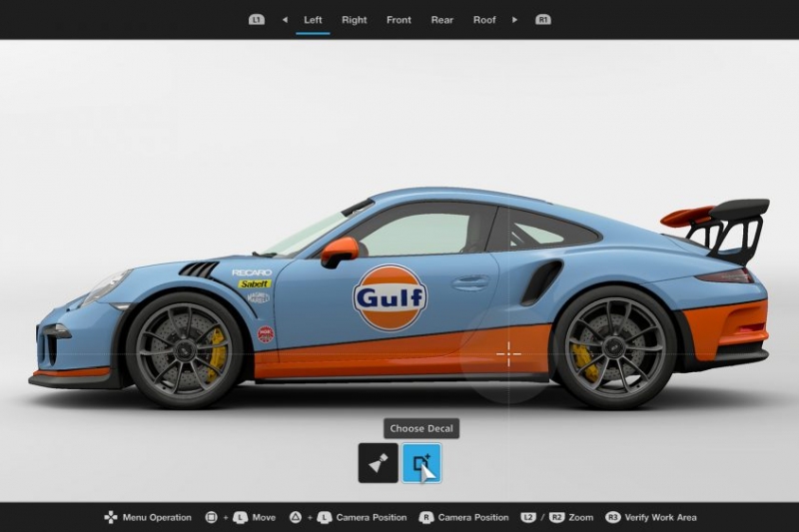Click the yellow Sabelt decal on fender
Screen dimensions: 799x532
(x=255, y=283)
